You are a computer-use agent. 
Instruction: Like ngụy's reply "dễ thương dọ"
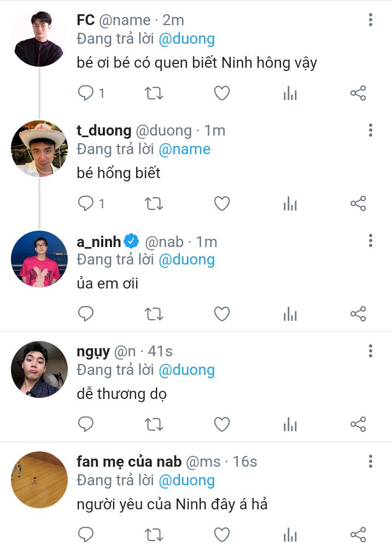pos(221,425)
